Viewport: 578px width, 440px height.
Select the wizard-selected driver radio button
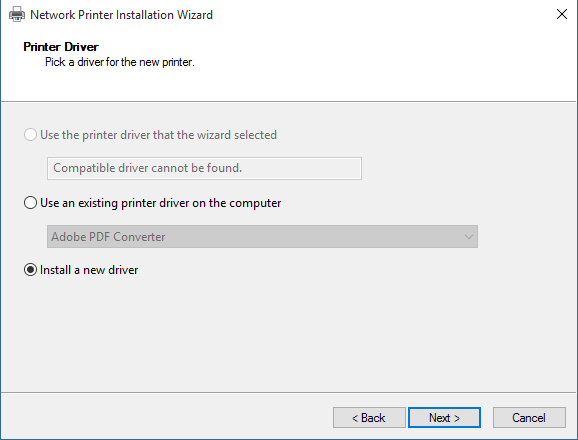30,135
